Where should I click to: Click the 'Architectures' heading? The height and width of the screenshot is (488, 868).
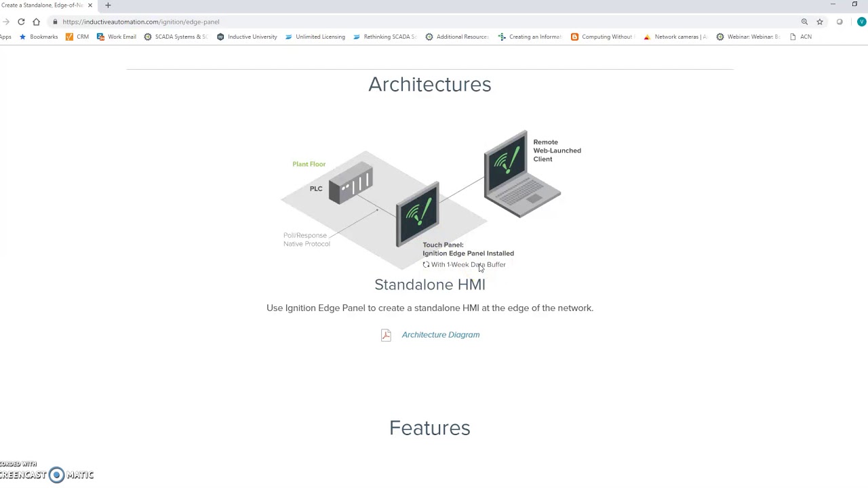430,85
